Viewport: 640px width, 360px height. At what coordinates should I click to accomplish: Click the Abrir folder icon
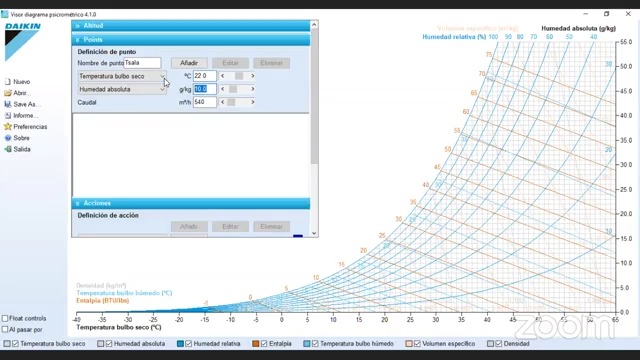7,93
